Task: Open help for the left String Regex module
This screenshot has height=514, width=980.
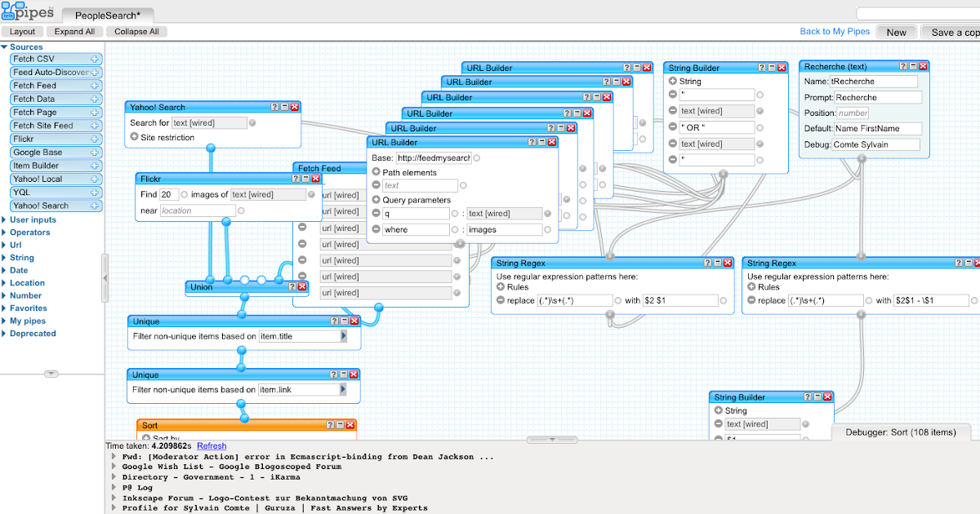Action: 706,263
